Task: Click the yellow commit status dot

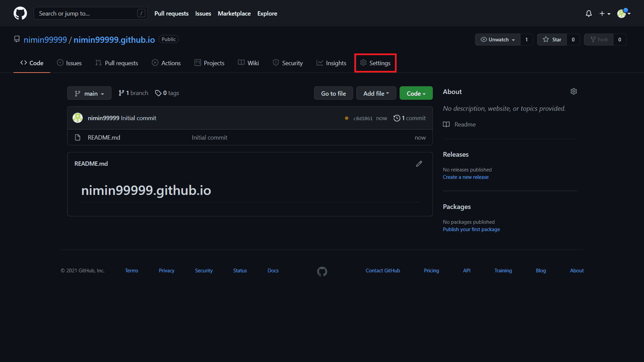Action: click(x=346, y=118)
